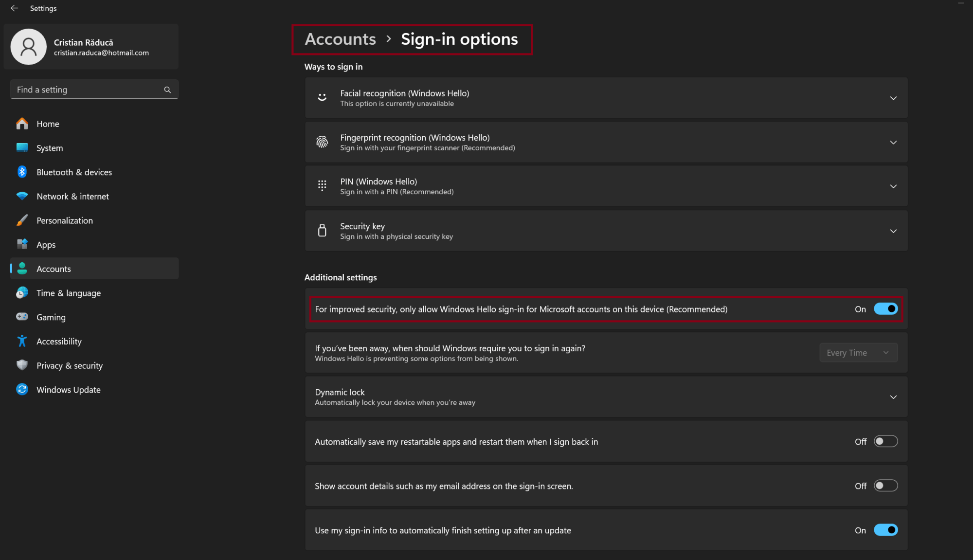Disable the Windows Hello only sign-in toggle
Image resolution: width=973 pixels, height=560 pixels.
[x=885, y=309]
